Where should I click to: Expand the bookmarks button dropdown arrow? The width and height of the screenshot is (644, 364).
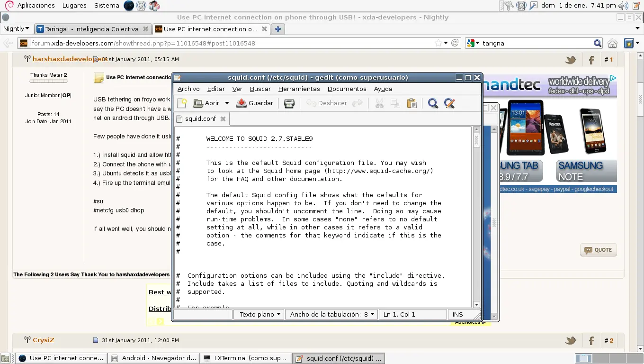coord(637,43)
